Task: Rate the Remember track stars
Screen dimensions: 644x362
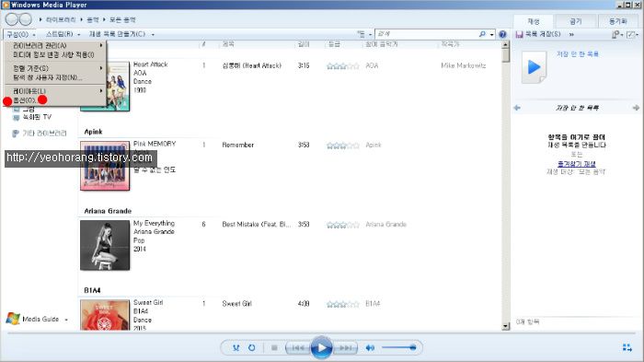Action: tap(342, 146)
